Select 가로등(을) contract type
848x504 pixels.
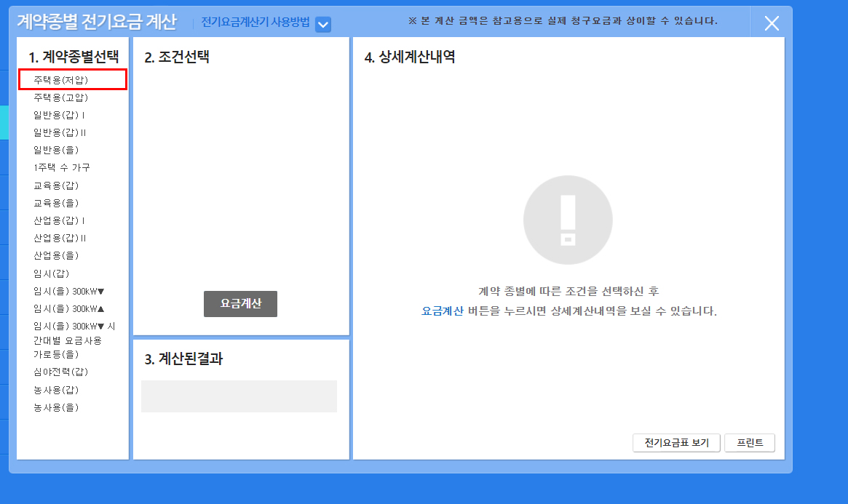56,354
